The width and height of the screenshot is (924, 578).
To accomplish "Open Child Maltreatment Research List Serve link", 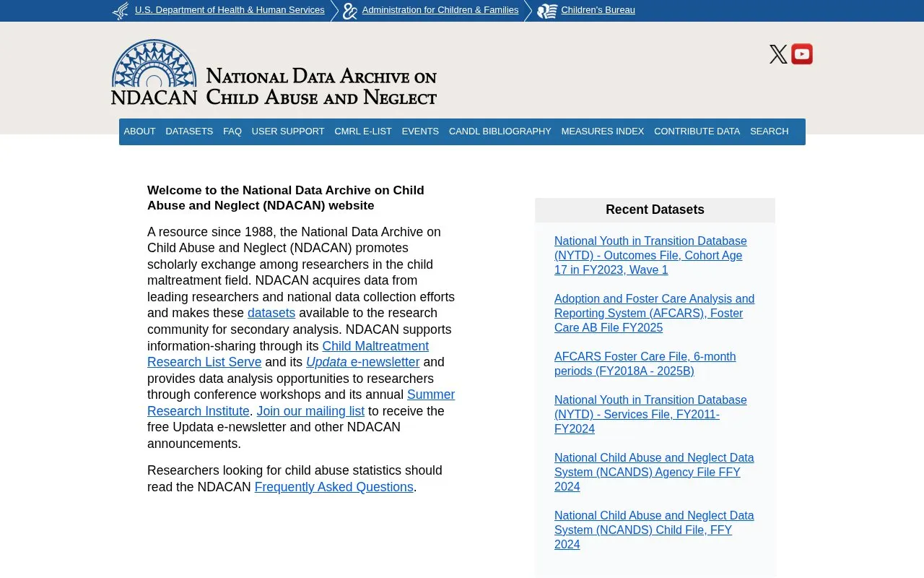I will [x=288, y=354].
